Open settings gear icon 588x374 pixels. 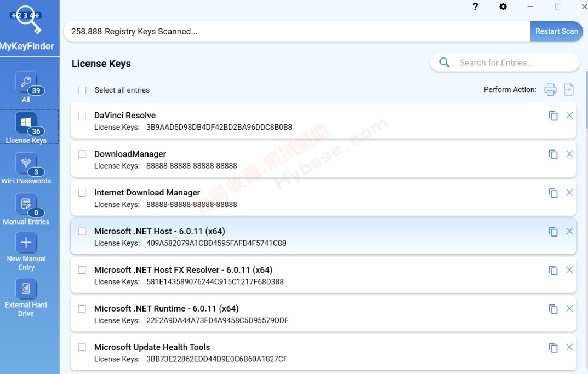click(x=503, y=7)
